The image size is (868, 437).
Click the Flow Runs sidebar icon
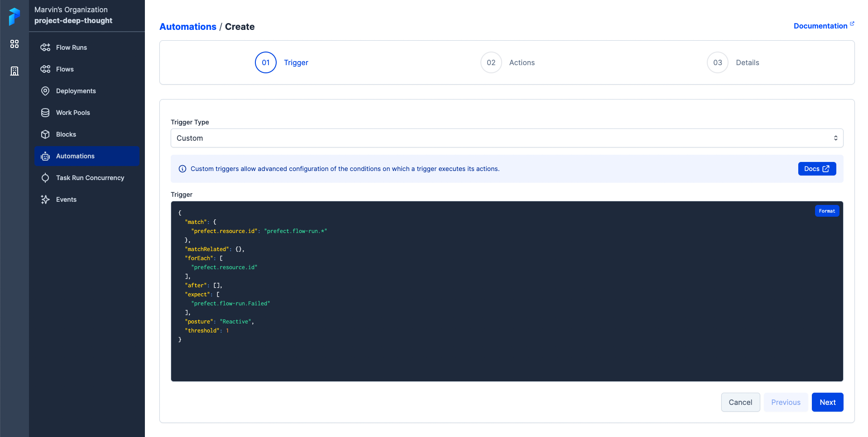[45, 47]
